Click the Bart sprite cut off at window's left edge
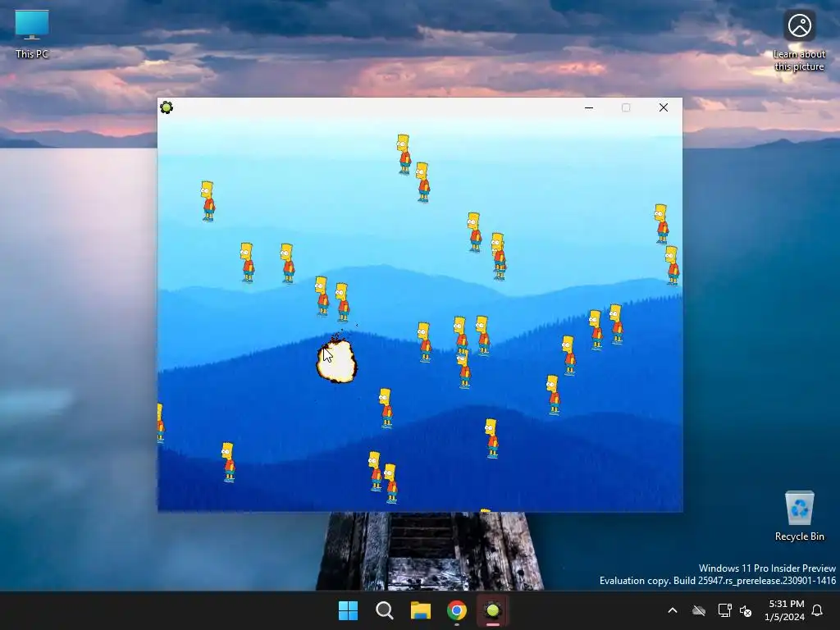 [x=161, y=422]
